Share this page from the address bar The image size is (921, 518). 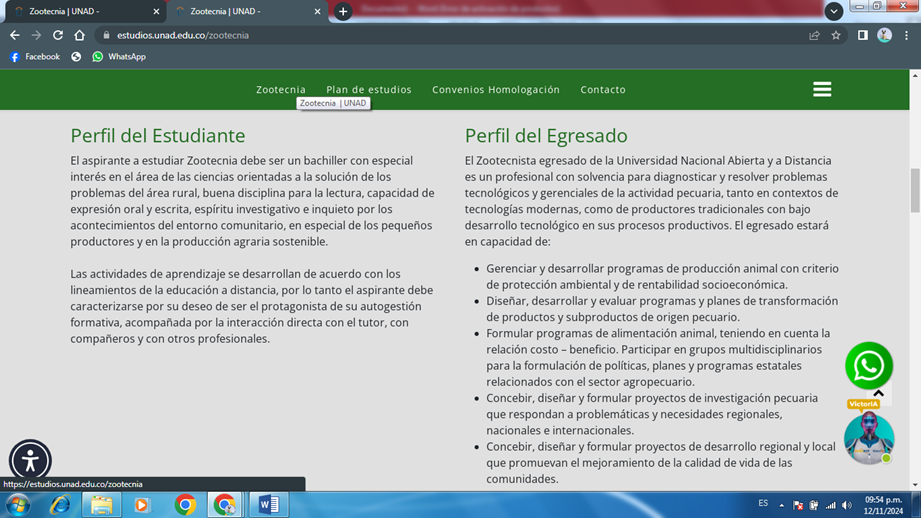(x=814, y=35)
